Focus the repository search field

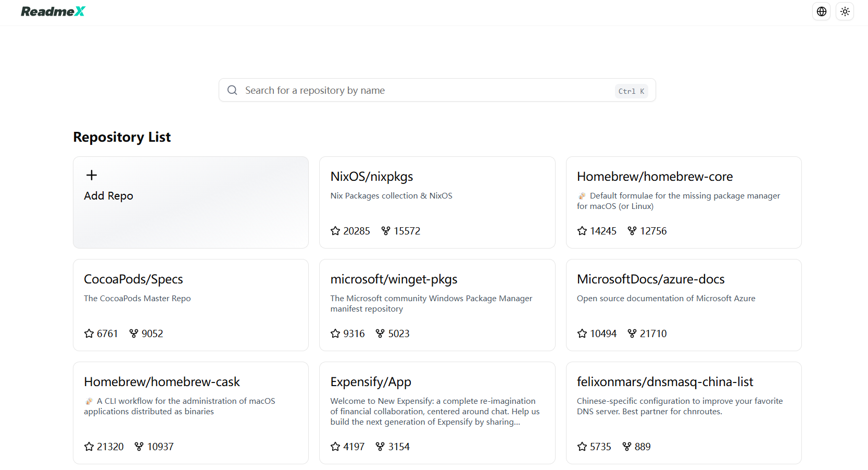pyautogui.click(x=437, y=90)
